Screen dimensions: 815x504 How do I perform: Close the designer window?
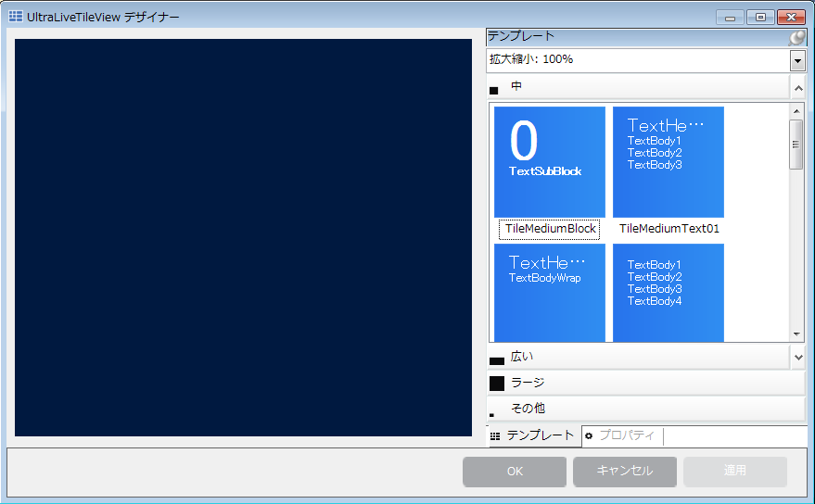(791, 18)
